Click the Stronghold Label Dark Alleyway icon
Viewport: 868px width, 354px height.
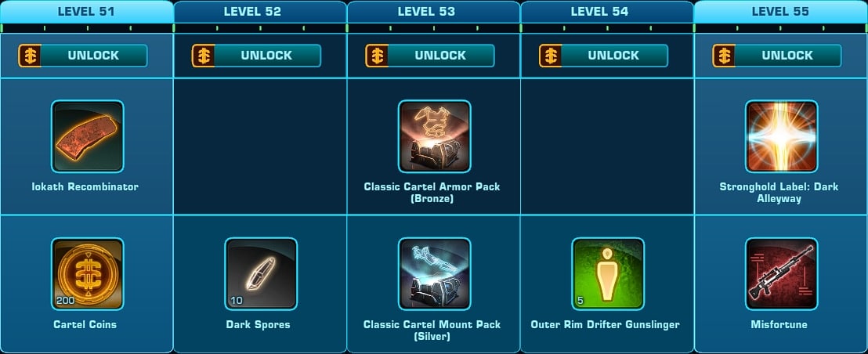782,136
